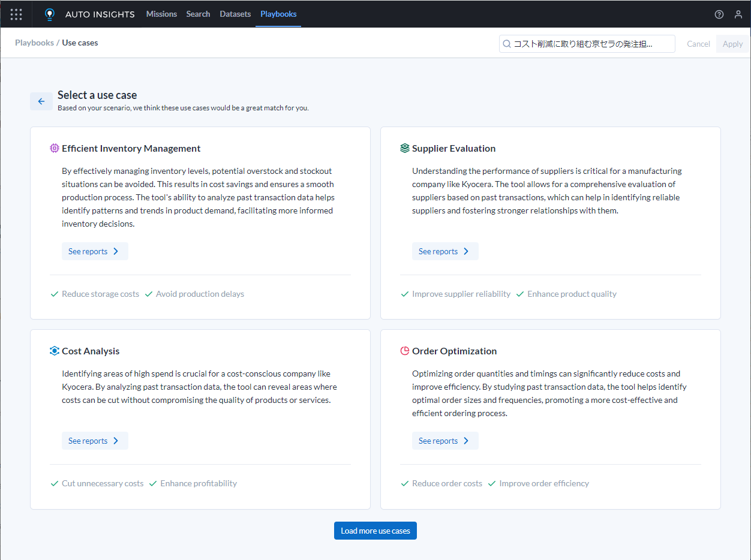Click the Supplier Evaluation heading

[454, 148]
